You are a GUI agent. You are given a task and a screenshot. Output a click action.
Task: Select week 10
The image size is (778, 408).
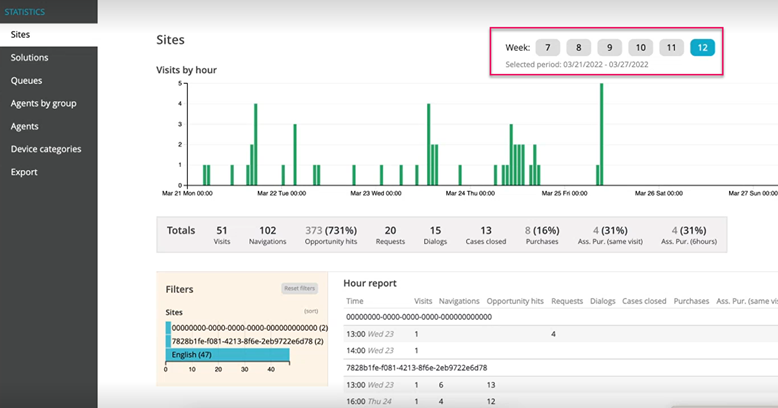tap(641, 47)
